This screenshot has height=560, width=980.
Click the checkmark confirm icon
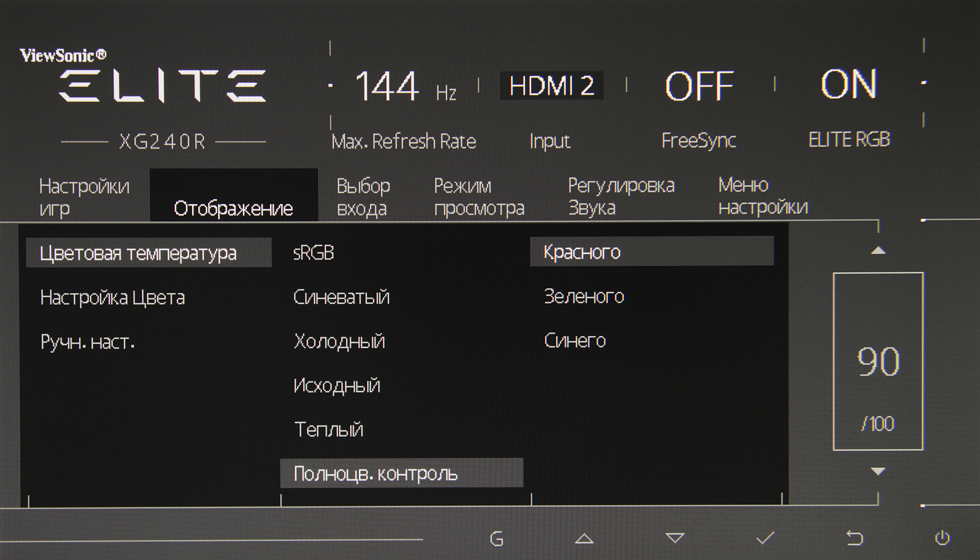point(765,538)
